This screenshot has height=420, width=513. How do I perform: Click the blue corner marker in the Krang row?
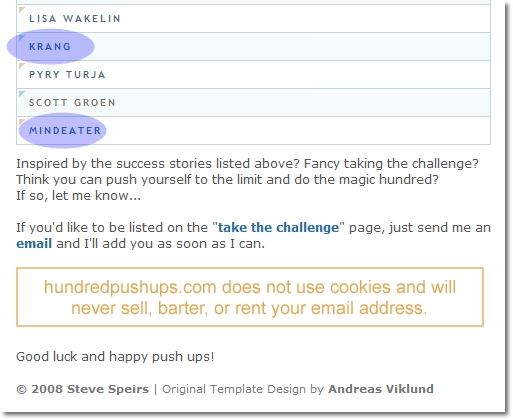click(21, 37)
